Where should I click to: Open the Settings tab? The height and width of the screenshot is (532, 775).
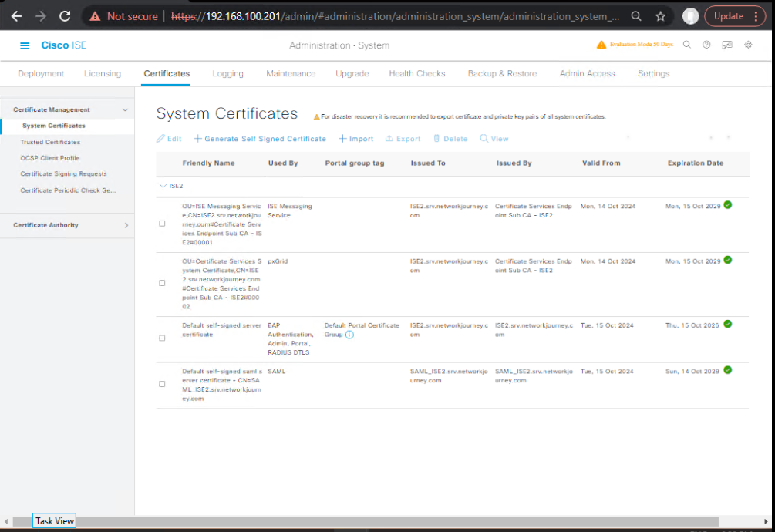pos(653,73)
